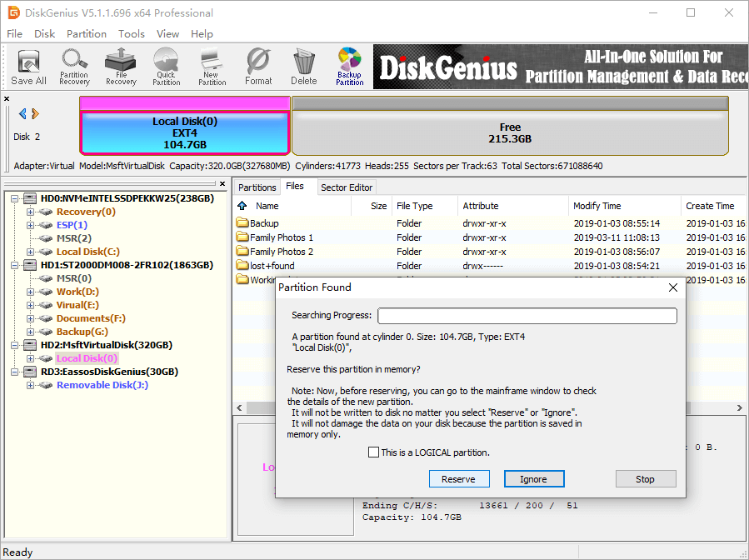The height and width of the screenshot is (560, 749).
Task: Click the Quick Partition icon
Action: click(x=167, y=67)
